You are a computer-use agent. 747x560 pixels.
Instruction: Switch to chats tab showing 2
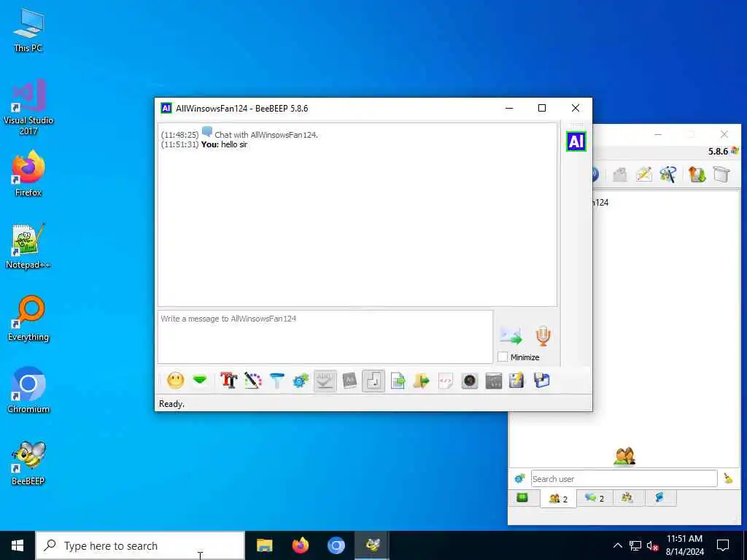click(595, 497)
